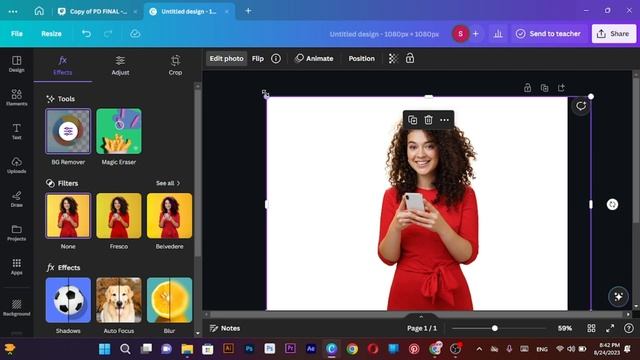640x360 pixels.
Task: Open the Magic assistant sparkle button
Action: pos(618,297)
